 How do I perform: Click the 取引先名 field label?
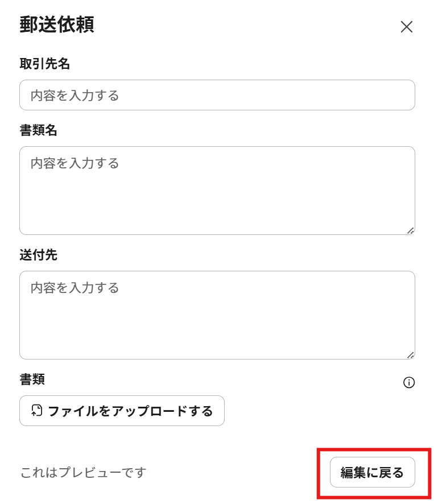point(44,64)
